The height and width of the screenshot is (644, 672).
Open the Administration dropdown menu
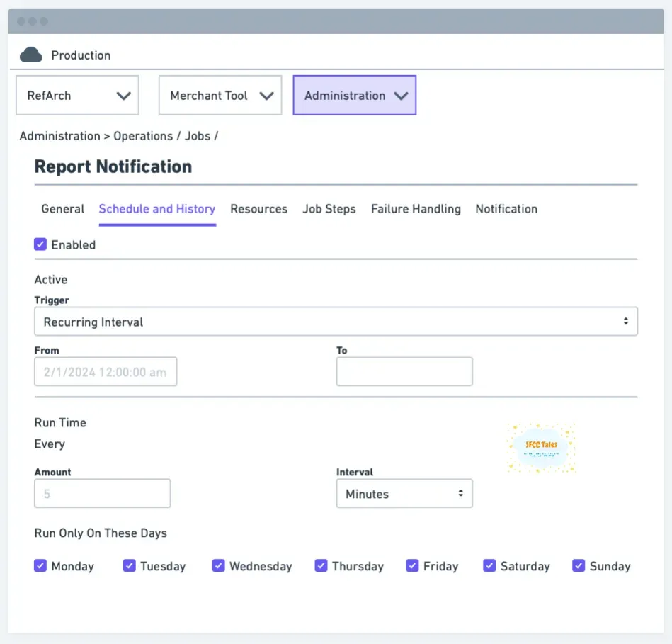354,96
